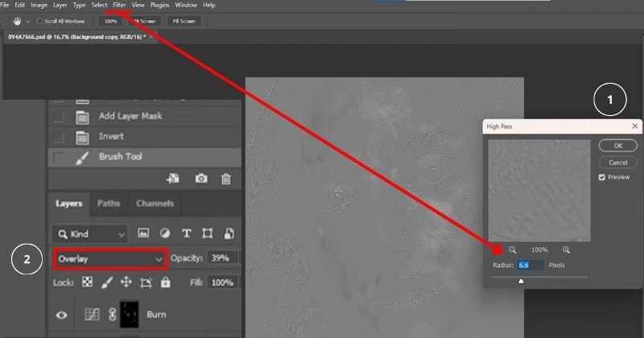Filter layers by type layers icon

tap(187, 233)
